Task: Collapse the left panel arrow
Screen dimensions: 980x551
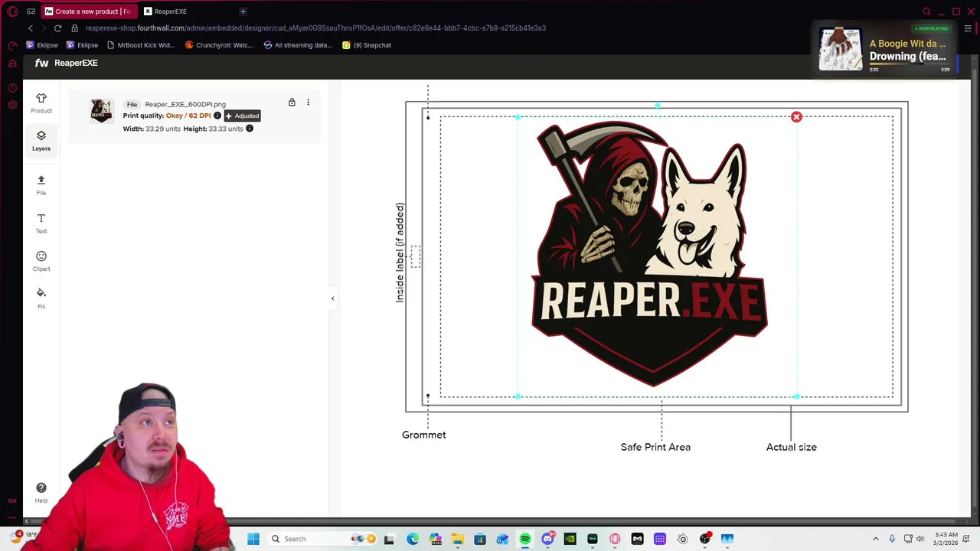Action: [332, 298]
